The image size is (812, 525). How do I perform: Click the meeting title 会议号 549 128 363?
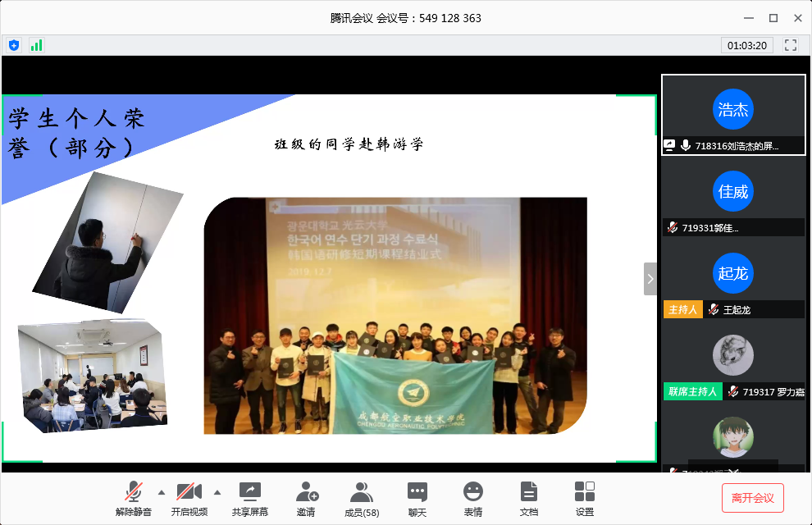tap(406, 18)
